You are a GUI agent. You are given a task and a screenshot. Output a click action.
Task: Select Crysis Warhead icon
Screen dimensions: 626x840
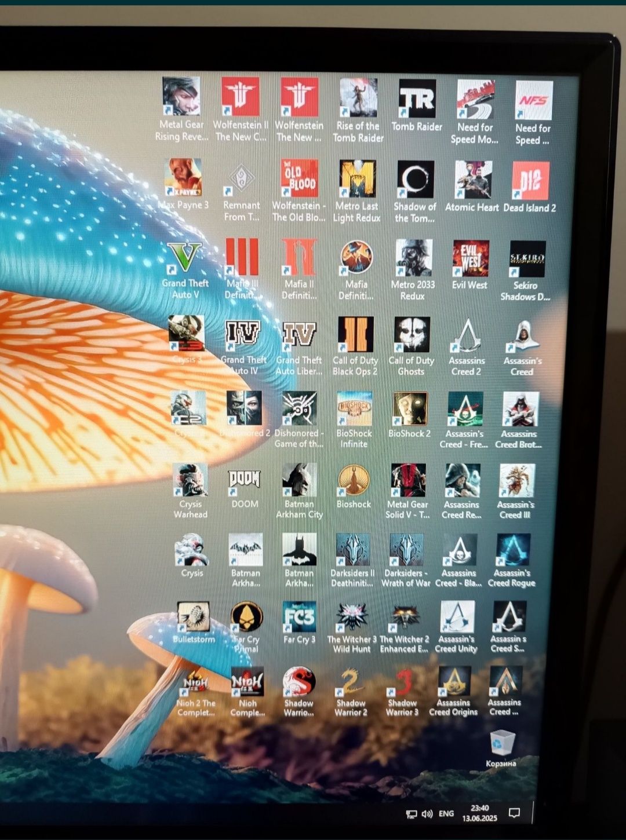point(190,480)
